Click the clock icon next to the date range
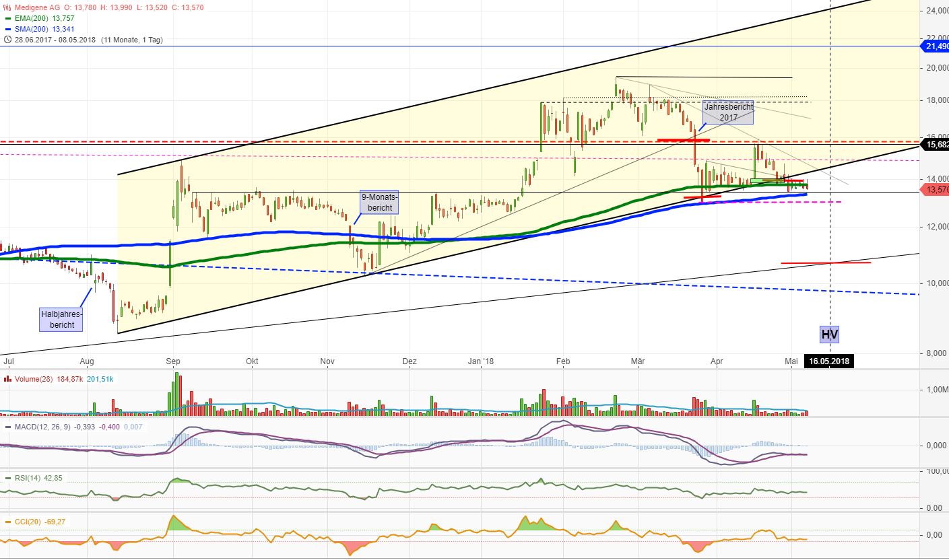949x560 pixels. [7, 39]
